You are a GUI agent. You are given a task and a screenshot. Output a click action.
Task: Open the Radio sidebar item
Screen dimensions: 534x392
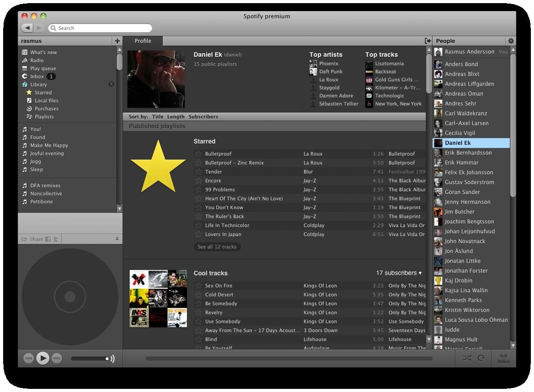pyautogui.click(x=36, y=61)
